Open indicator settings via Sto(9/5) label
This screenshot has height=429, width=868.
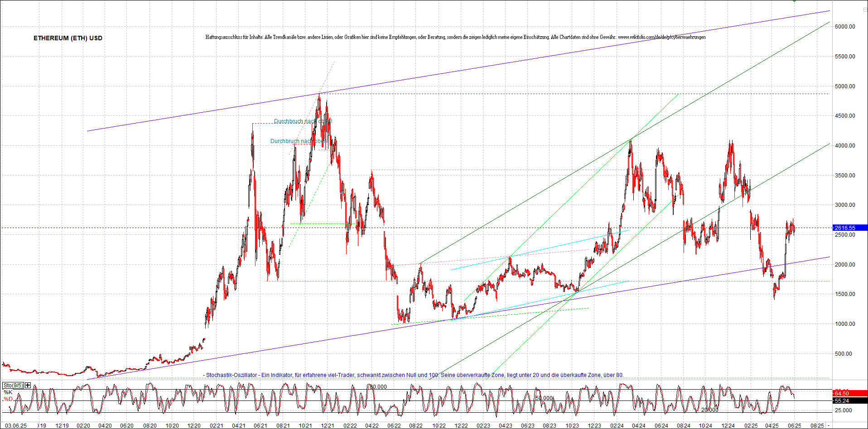coord(13,385)
